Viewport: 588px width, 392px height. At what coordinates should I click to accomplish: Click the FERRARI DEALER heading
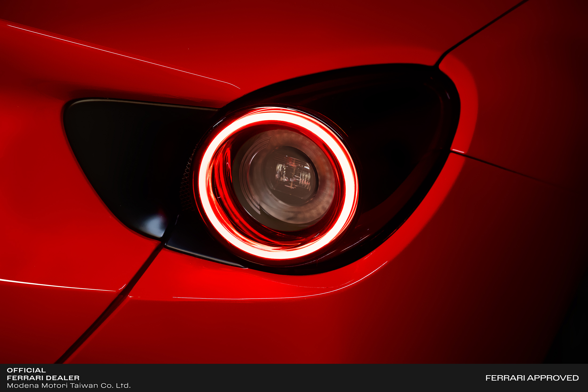click(x=43, y=378)
